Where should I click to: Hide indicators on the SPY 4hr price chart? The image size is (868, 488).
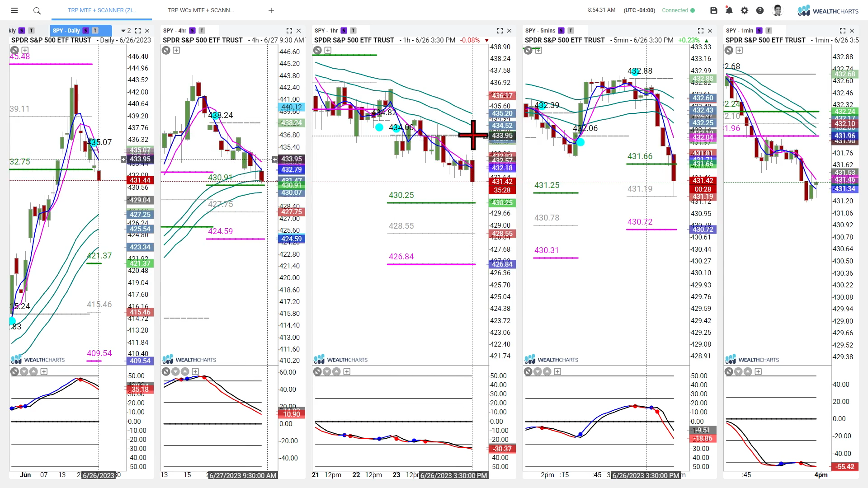166,50
